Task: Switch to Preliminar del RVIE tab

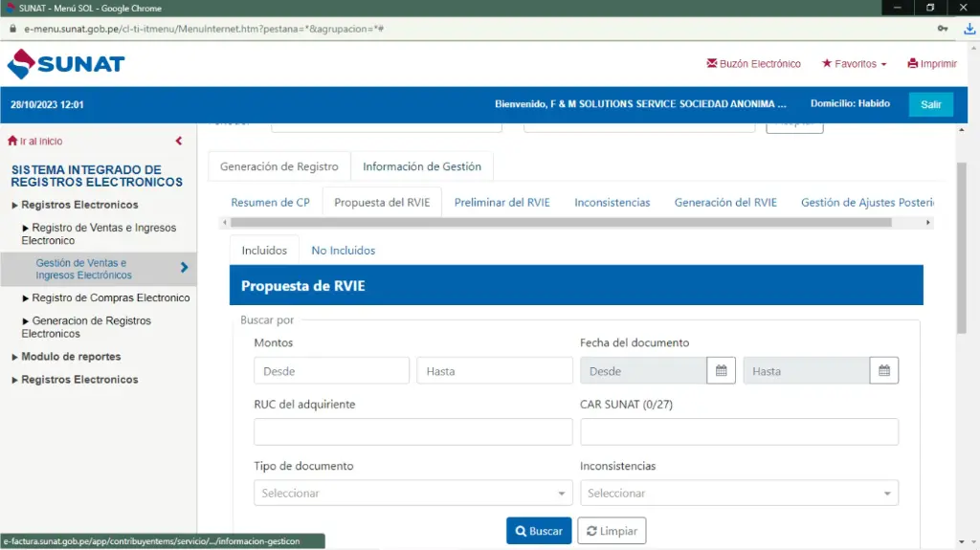Action: [x=501, y=203]
